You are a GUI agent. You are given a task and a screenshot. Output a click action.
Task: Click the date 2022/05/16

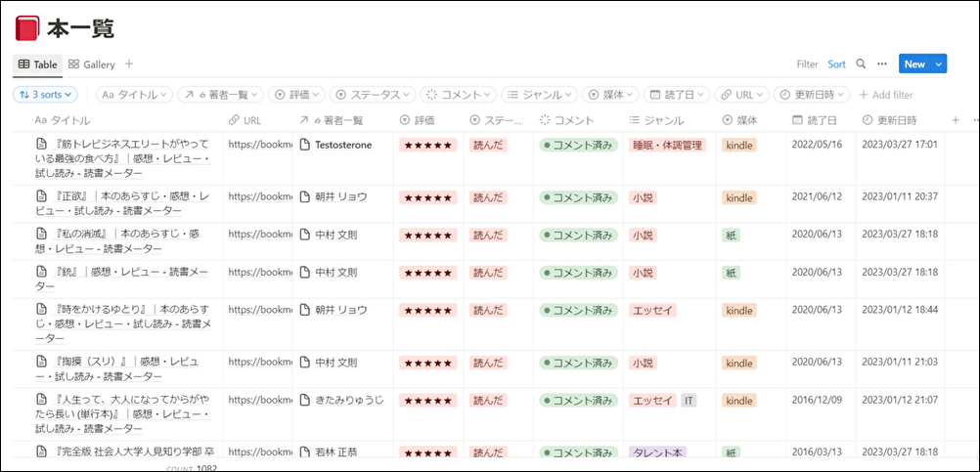[x=817, y=145]
